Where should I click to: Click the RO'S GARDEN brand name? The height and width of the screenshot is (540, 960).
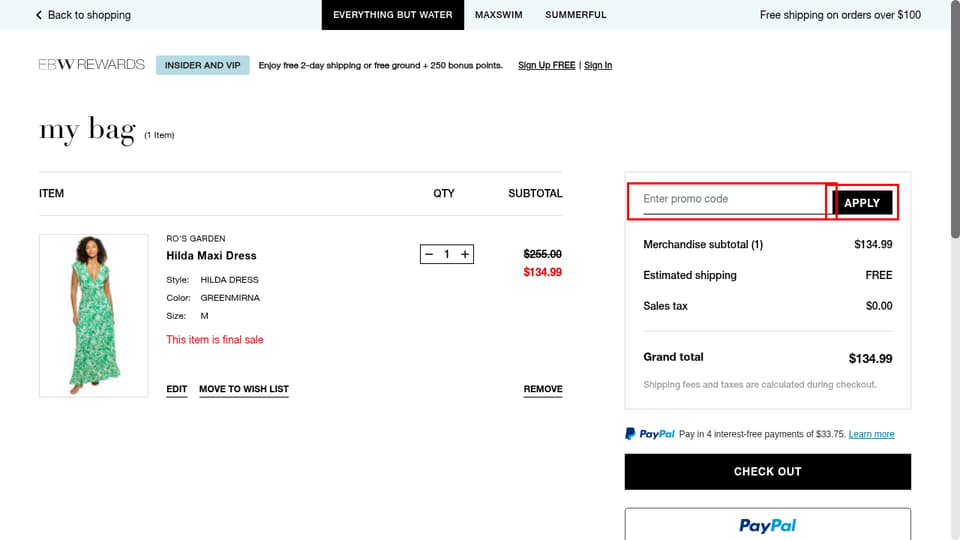tap(196, 238)
